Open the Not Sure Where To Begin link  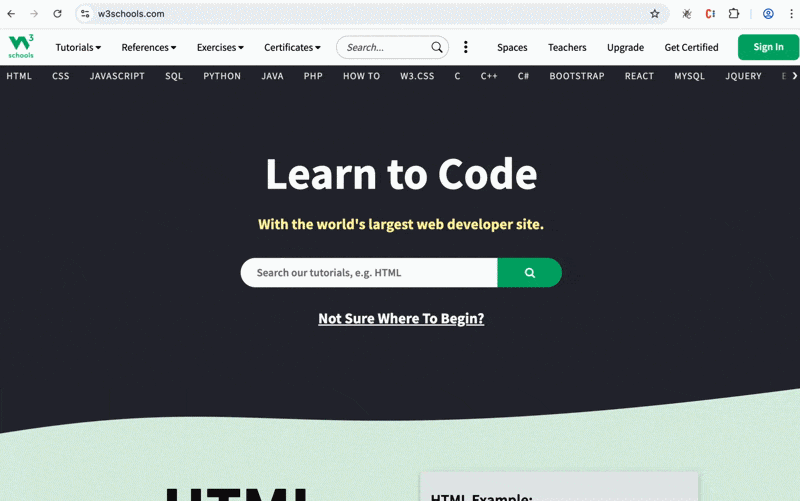point(401,318)
